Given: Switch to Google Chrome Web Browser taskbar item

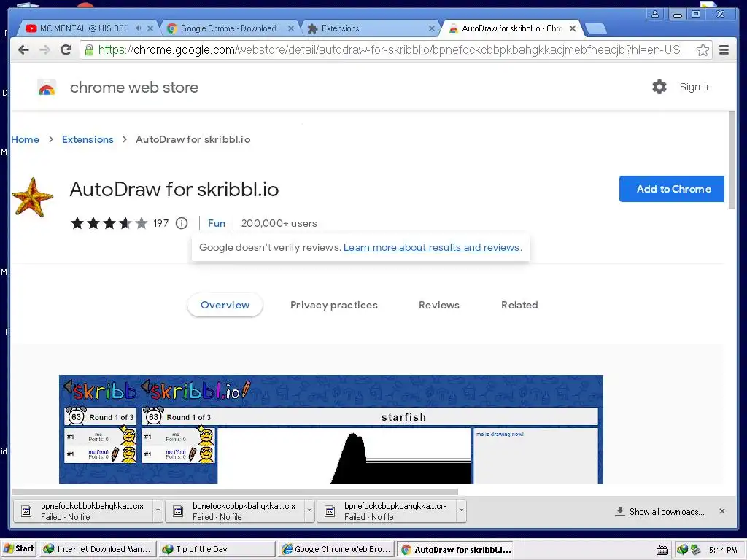Looking at the screenshot, I should [x=336, y=549].
